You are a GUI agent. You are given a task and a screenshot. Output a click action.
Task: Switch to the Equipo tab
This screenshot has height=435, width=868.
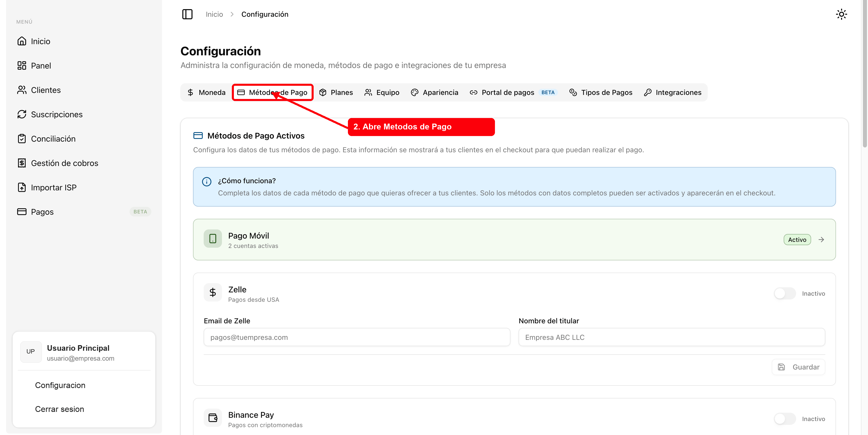coord(382,92)
